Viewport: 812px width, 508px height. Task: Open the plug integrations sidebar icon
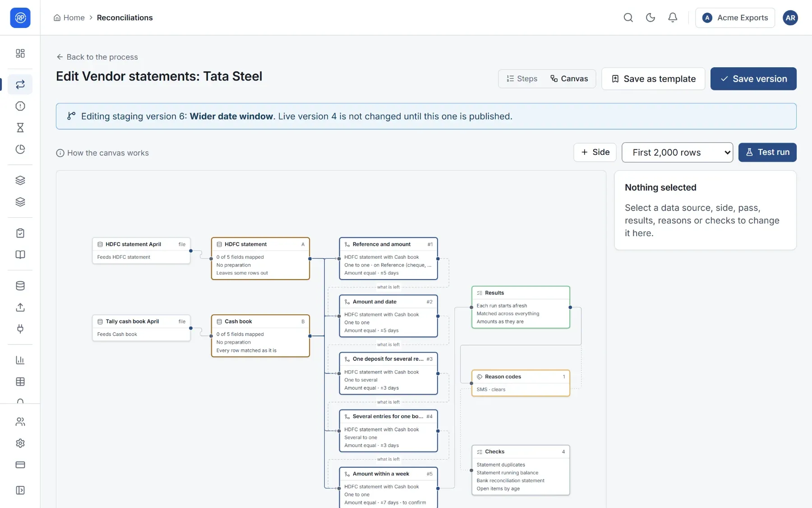click(x=20, y=329)
